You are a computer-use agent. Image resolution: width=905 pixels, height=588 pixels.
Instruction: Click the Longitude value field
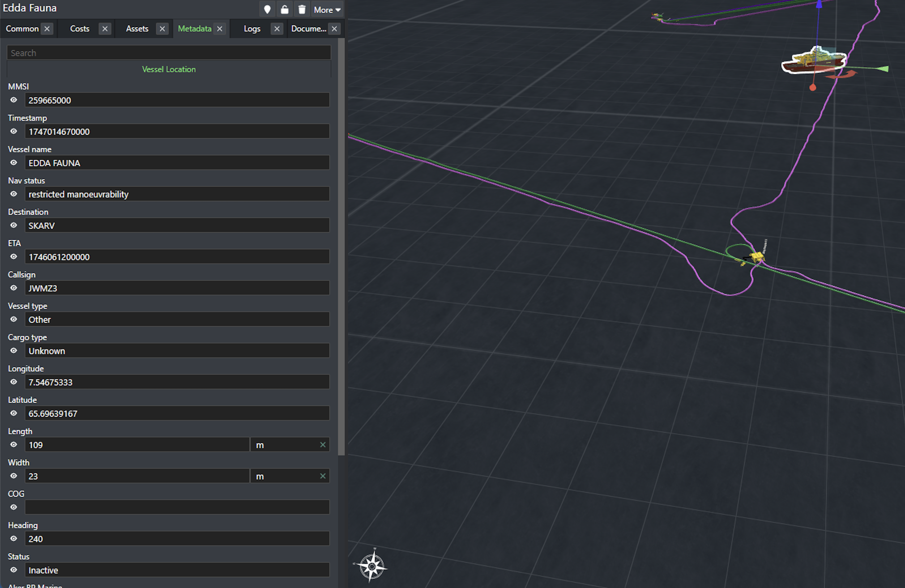tap(177, 382)
